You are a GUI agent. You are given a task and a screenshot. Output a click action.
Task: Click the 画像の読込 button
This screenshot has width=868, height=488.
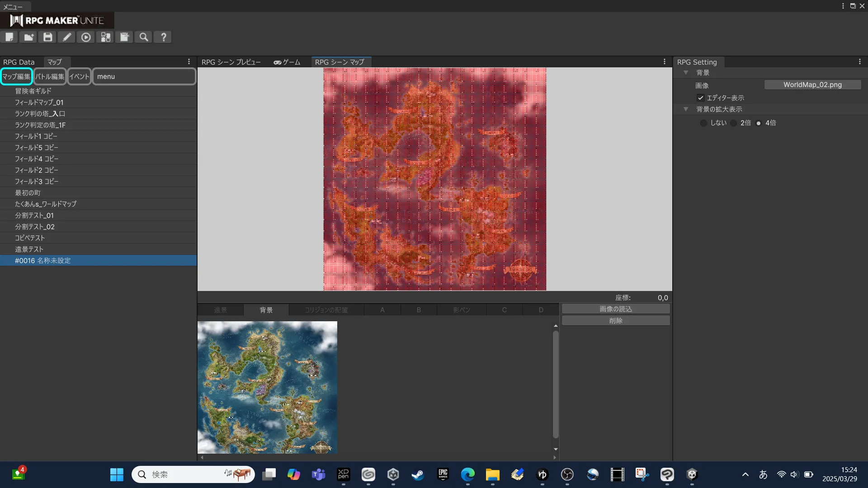click(x=616, y=309)
